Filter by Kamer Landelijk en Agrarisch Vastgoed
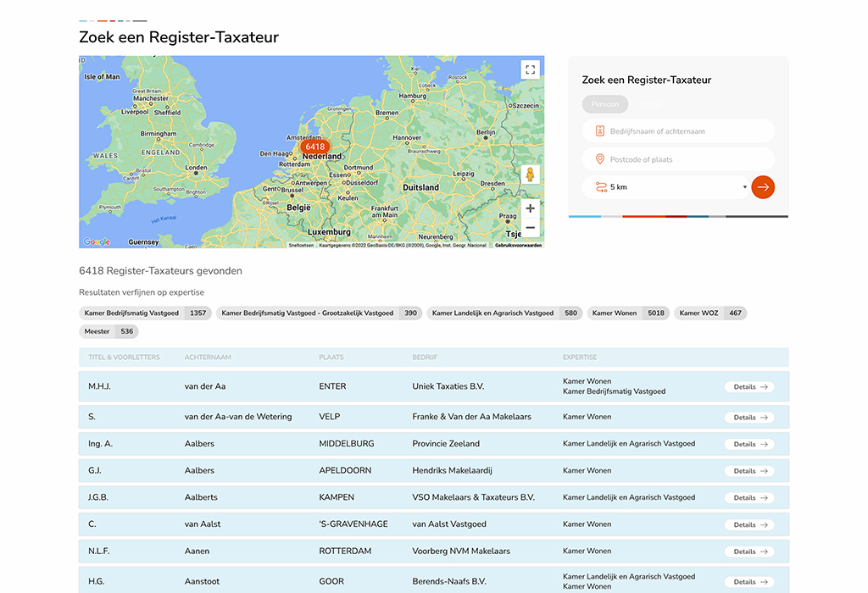This screenshot has width=868, height=593. (x=504, y=313)
